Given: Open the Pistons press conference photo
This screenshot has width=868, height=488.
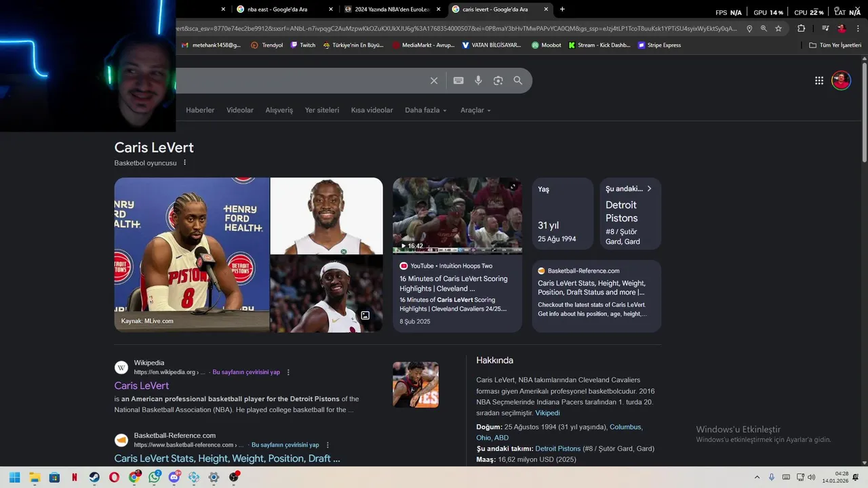Looking at the screenshot, I should 192,255.
